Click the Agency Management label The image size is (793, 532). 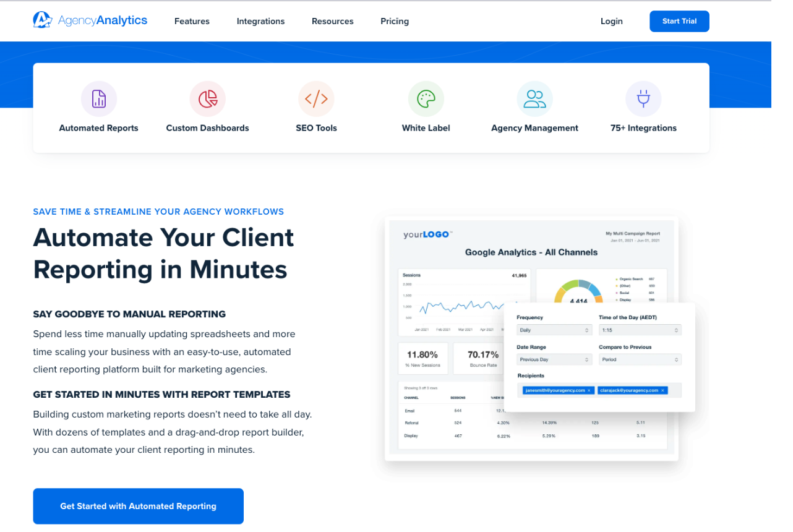click(534, 128)
